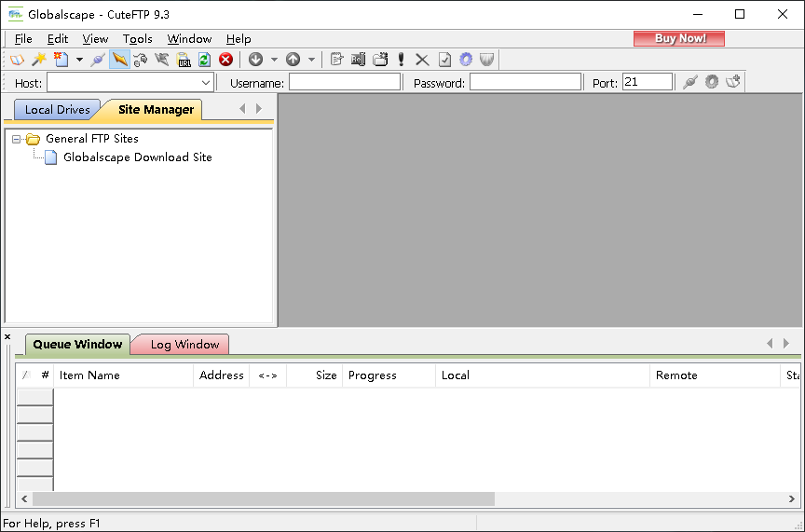The width and height of the screenshot is (805, 532).
Task: Select General FTP Sites folder
Action: (x=92, y=139)
